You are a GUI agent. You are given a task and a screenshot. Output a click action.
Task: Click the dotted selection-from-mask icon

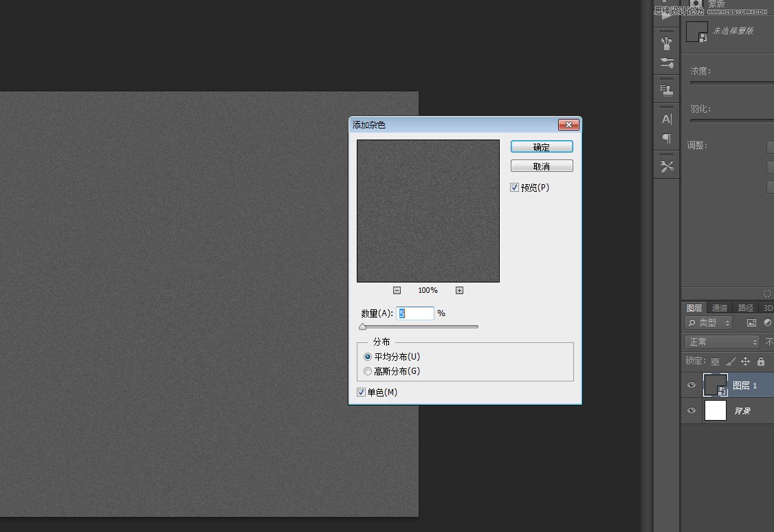(766, 293)
